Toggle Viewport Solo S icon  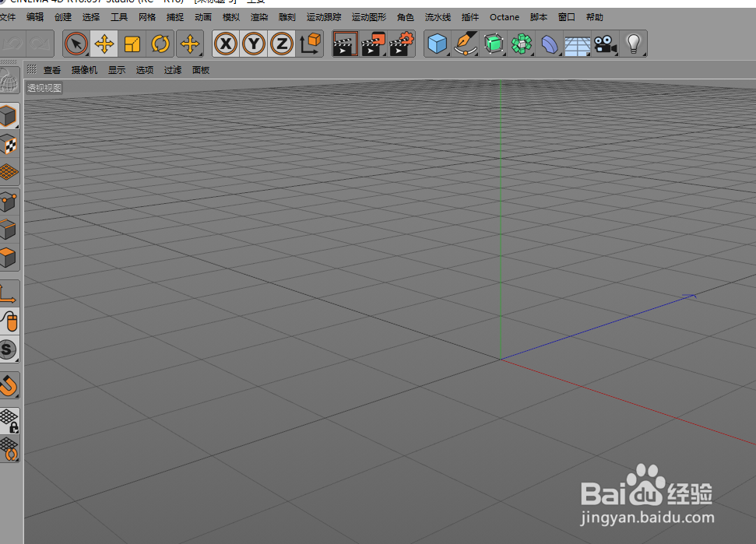click(9, 349)
